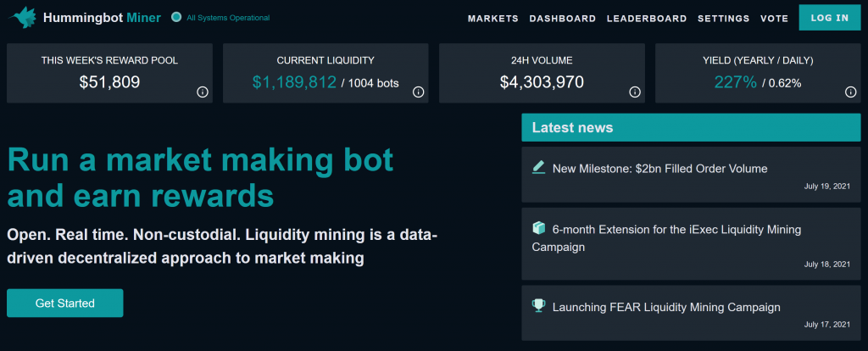Open the Settings menu item
The image size is (868, 351).
[724, 19]
